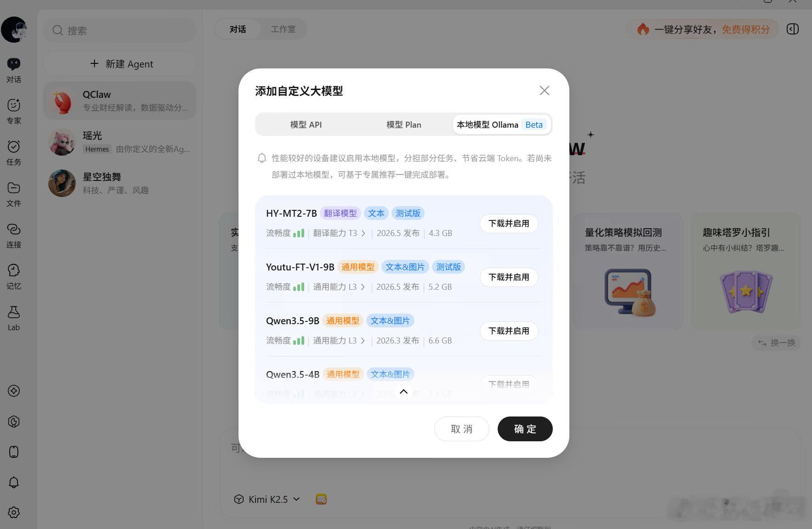Click the 翻译模型 tag on HY-MT2-7B

coord(340,214)
